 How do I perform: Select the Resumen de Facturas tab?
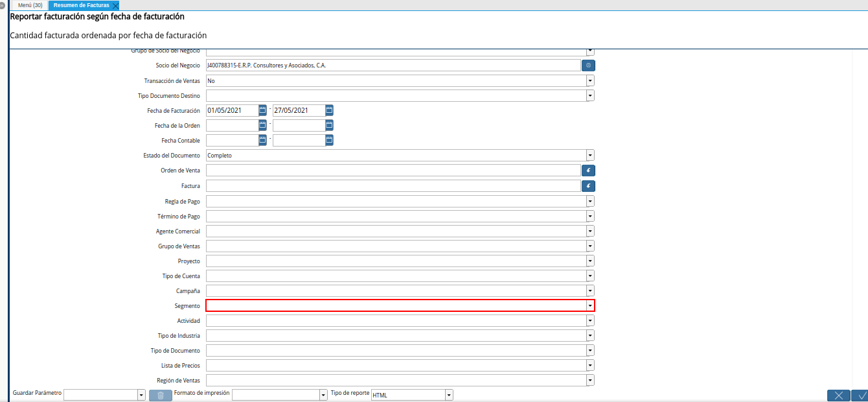[x=81, y=5]
